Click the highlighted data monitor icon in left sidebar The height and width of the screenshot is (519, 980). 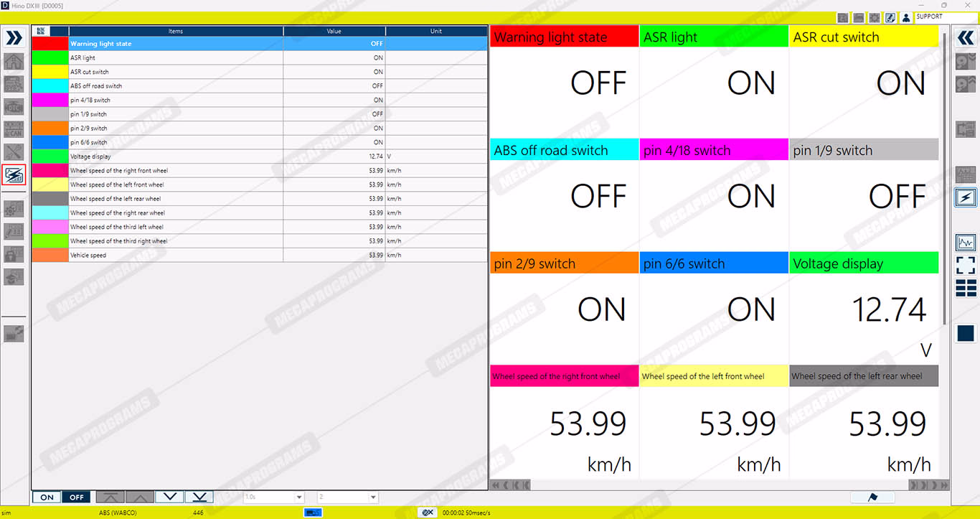14,174
